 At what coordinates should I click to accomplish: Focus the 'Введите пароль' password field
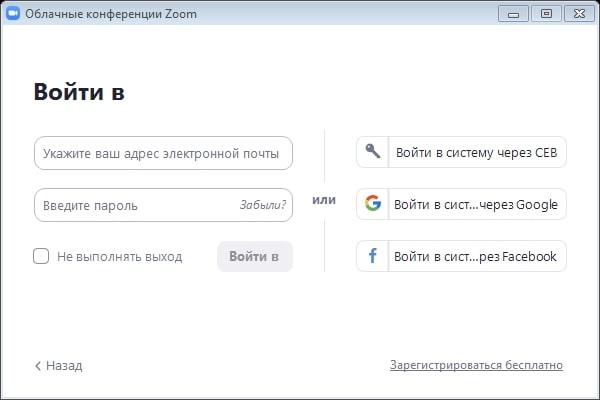pos(163,205)
